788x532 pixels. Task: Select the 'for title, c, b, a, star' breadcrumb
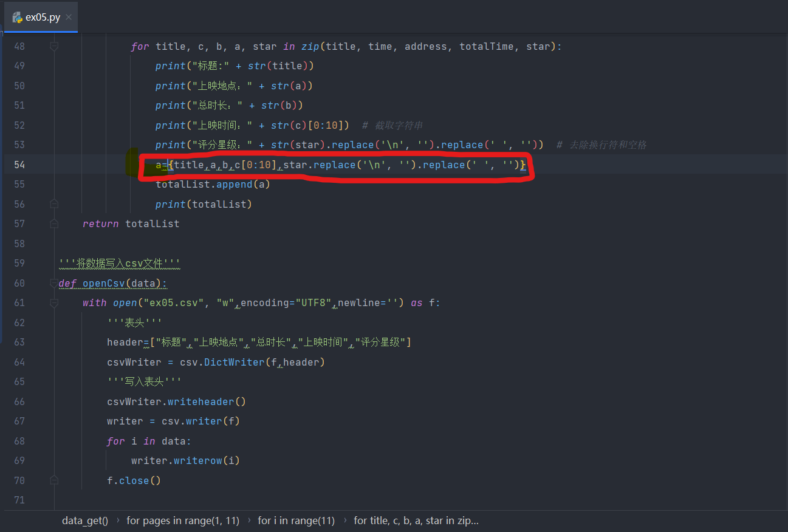point(416,520)
